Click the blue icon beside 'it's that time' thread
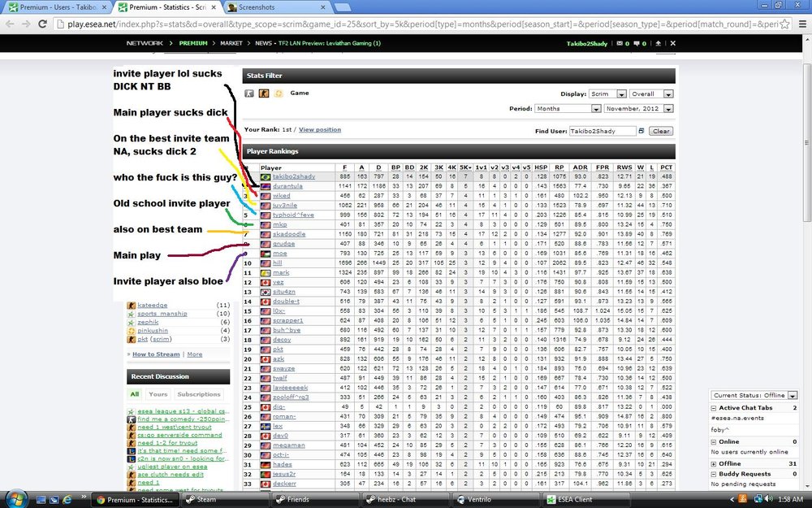This screenshot has width=812, height=508. pos(131,451)
